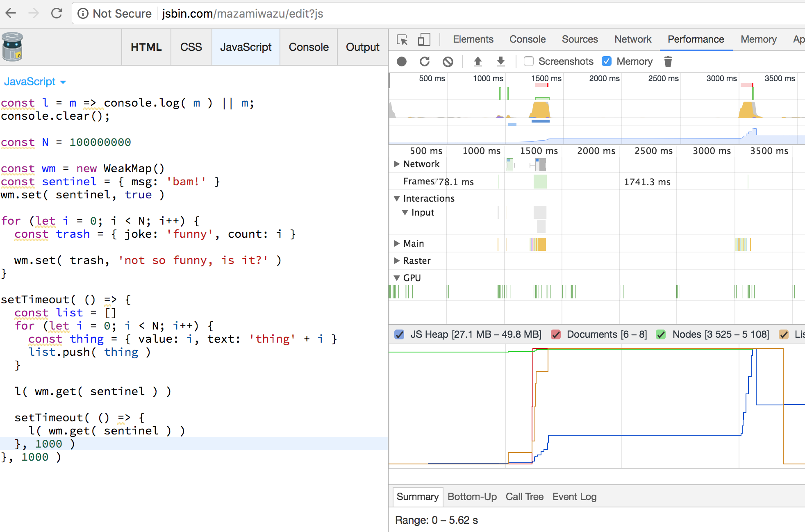This screenshot has width=805, height=532.
Task: Click the load profile upload icon
Action: pos(478,61)
